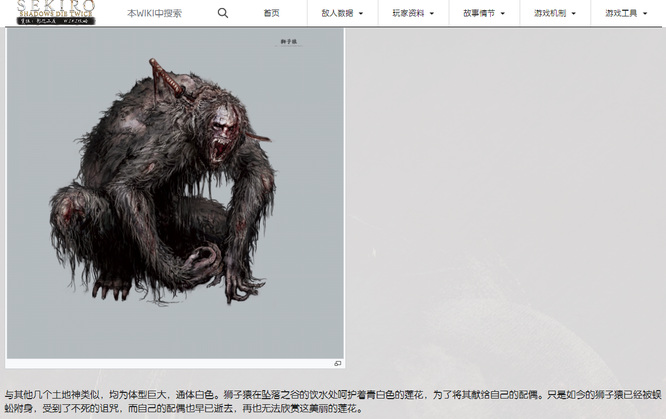
Task: Open the 首页 home link
Action: coord(271,13)
